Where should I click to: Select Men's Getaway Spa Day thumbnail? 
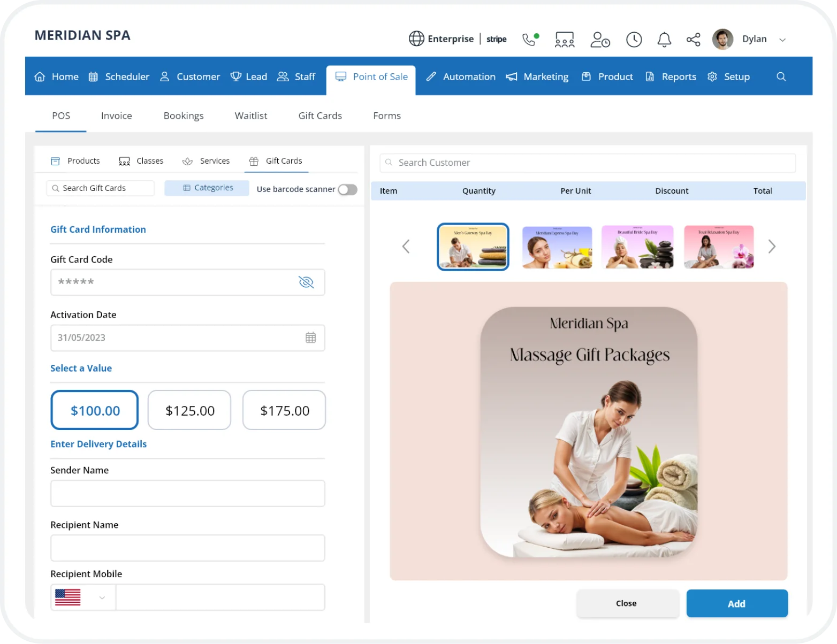coord(473,247)
